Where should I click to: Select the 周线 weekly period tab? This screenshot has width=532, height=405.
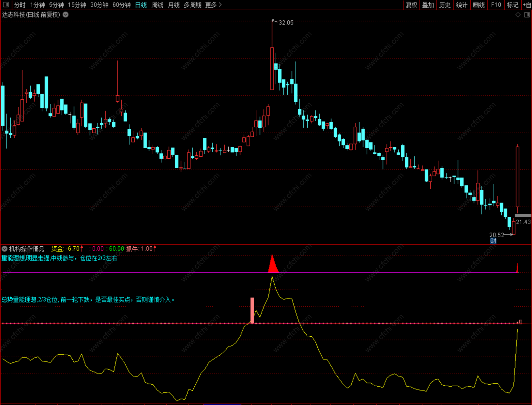tap(158, 5)
